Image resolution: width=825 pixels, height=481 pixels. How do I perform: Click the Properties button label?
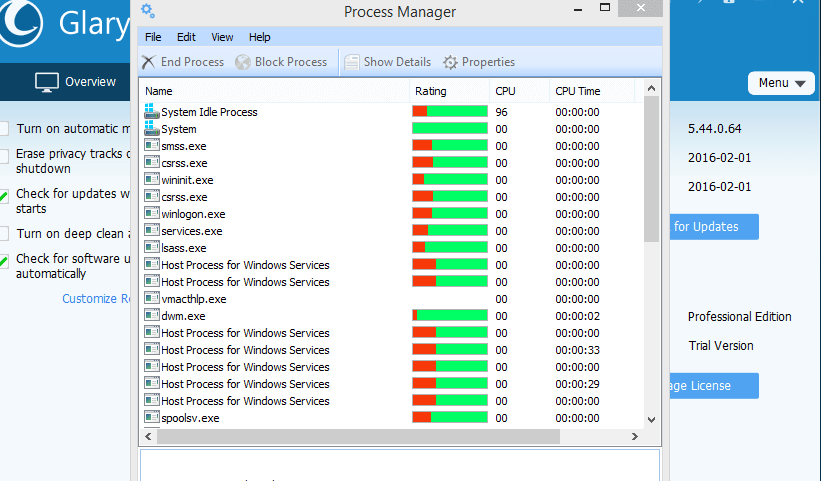(488, 62)
